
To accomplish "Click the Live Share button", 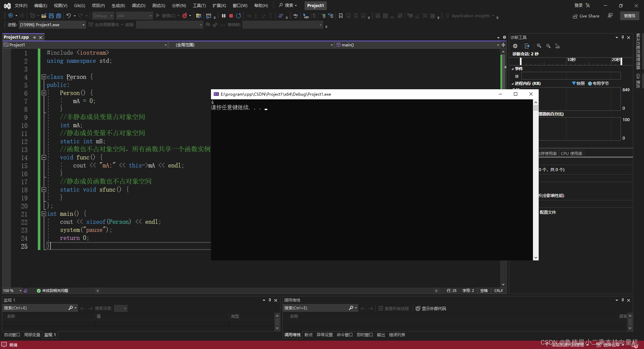I will (586, 16).
